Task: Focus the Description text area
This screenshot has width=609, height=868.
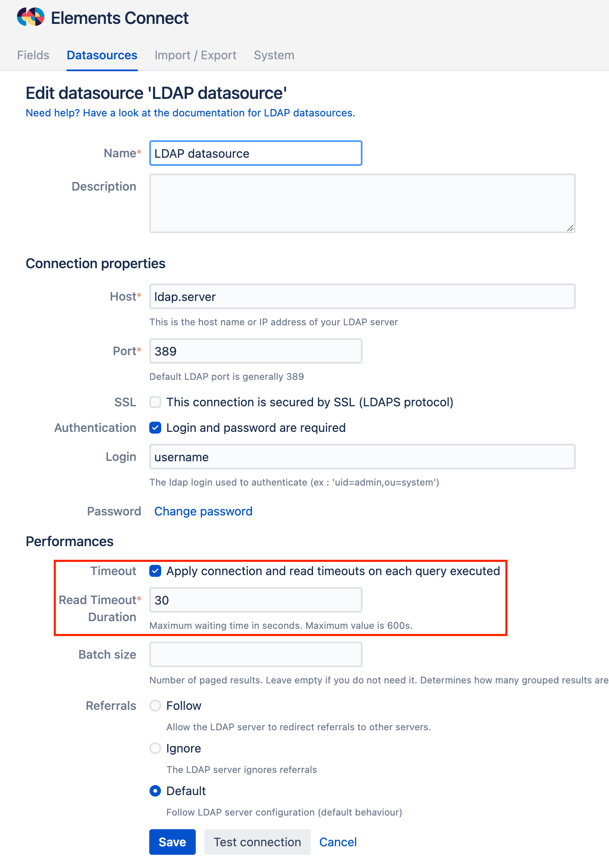Action: [x=362, y=203]
